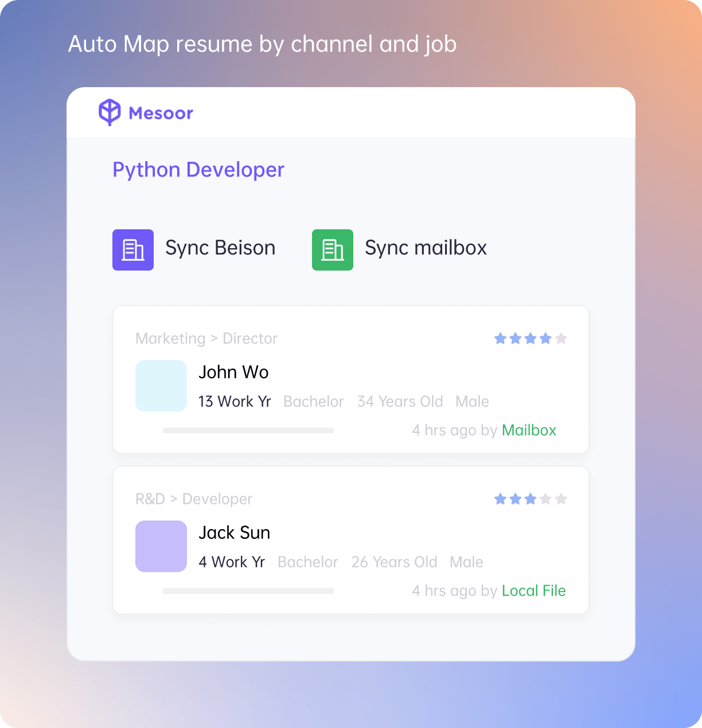Viewport: 702px width, 728px height.
Task: Click the purple Sync Beison building icon
Action: pyautogui.click(x=133, y=250)
